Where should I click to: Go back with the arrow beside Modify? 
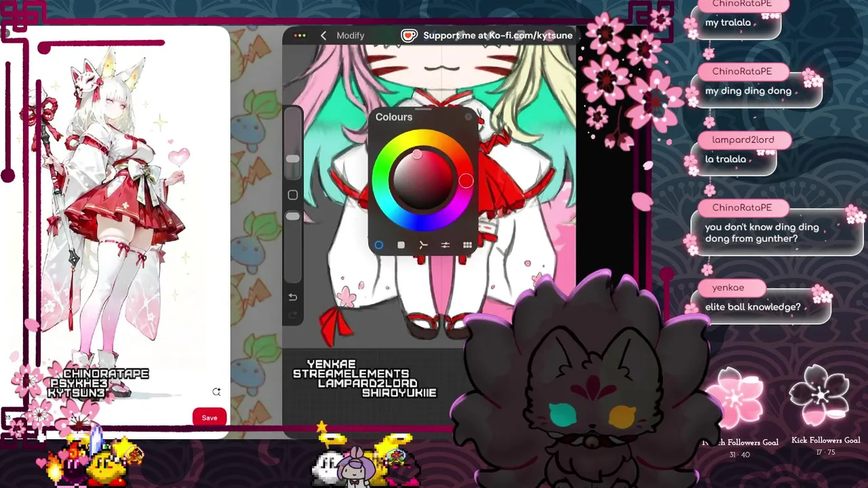point(323,35)
